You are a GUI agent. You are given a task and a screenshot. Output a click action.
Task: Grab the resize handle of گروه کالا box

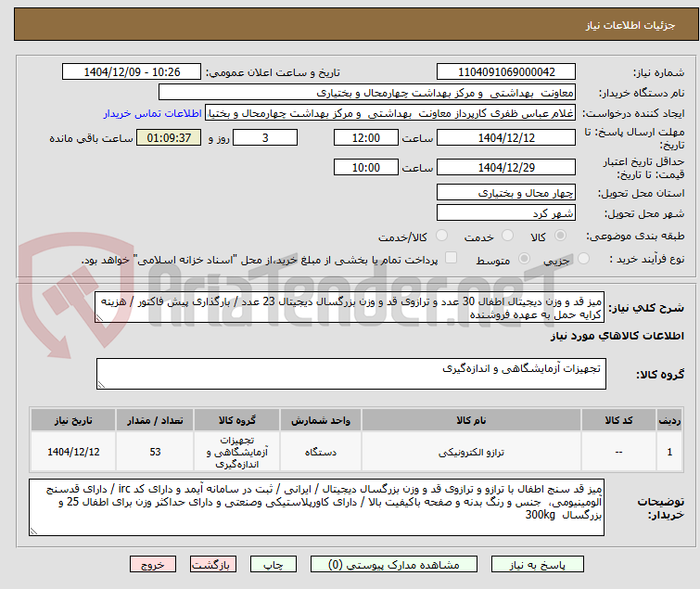click(101, 385)
